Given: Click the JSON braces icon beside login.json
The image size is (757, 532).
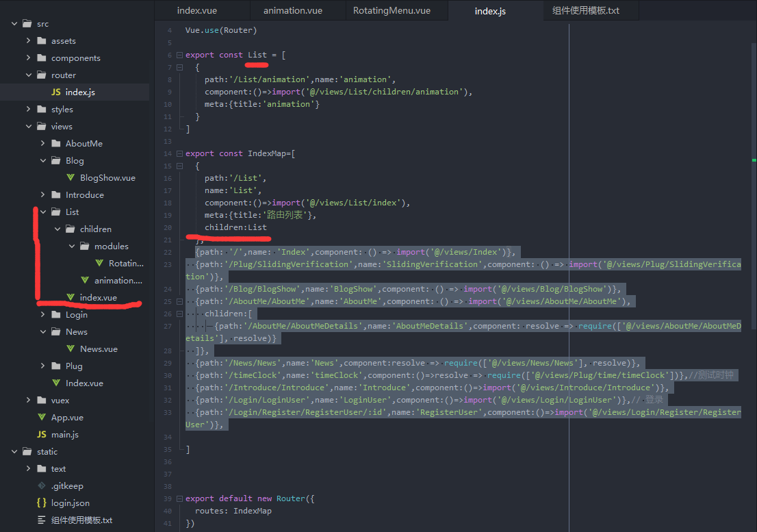Looking at the screenshot, I should click(42, 503).
